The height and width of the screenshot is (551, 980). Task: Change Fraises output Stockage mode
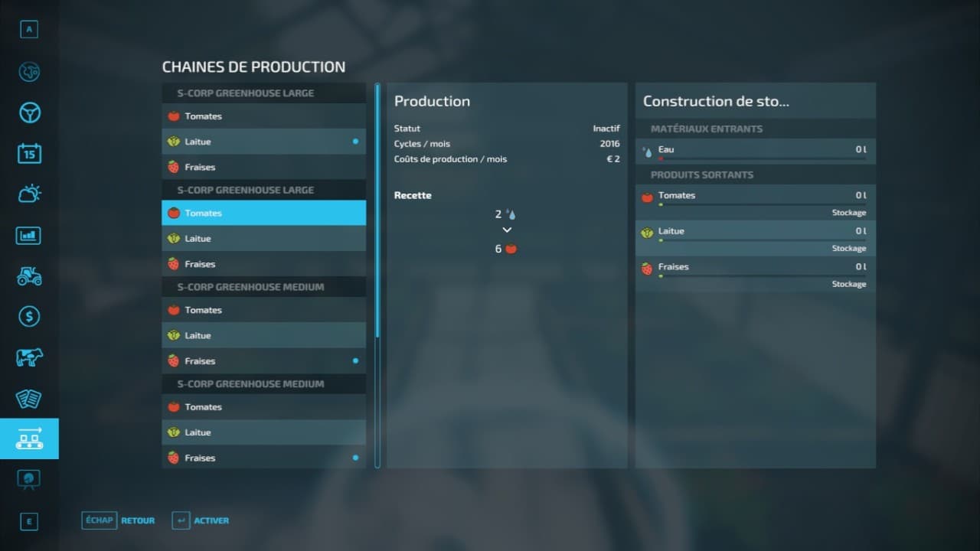[x=849, y=284]
